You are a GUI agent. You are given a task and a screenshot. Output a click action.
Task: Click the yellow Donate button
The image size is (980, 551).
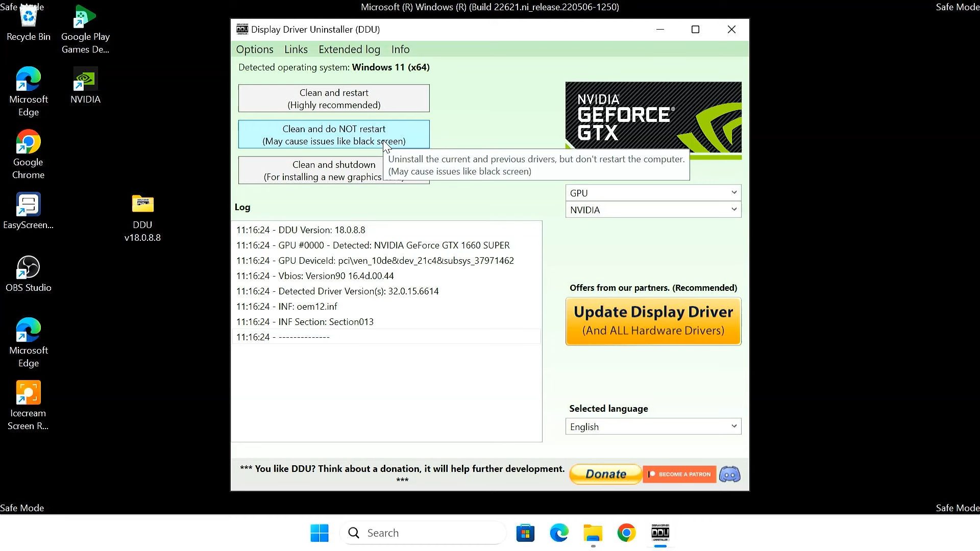pos(605,474)
